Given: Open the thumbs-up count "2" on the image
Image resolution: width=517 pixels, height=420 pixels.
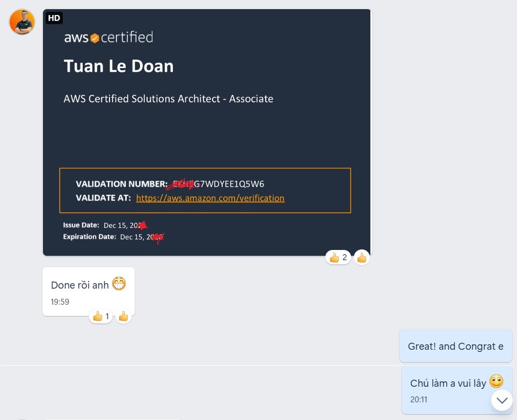Looking at the screenshot, I should click(x=339, y=258).
